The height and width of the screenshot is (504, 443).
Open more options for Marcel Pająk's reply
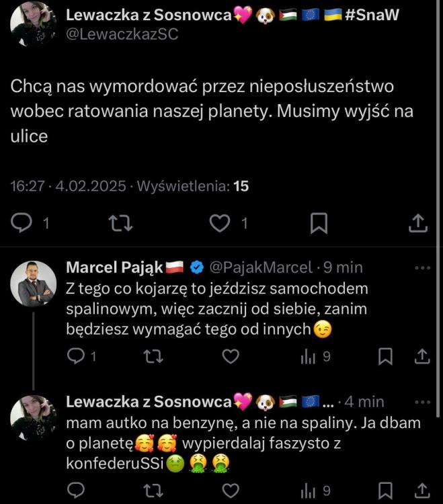[x=421, y=267]
